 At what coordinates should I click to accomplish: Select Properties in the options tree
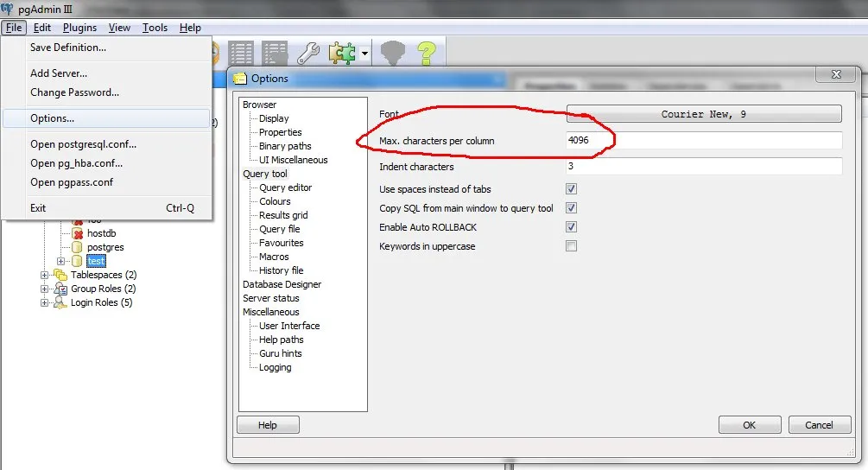[x=281, y=132]
